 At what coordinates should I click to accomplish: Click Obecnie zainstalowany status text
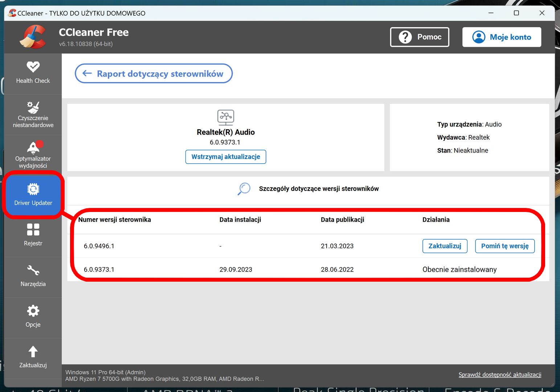[x=459, y=270]
